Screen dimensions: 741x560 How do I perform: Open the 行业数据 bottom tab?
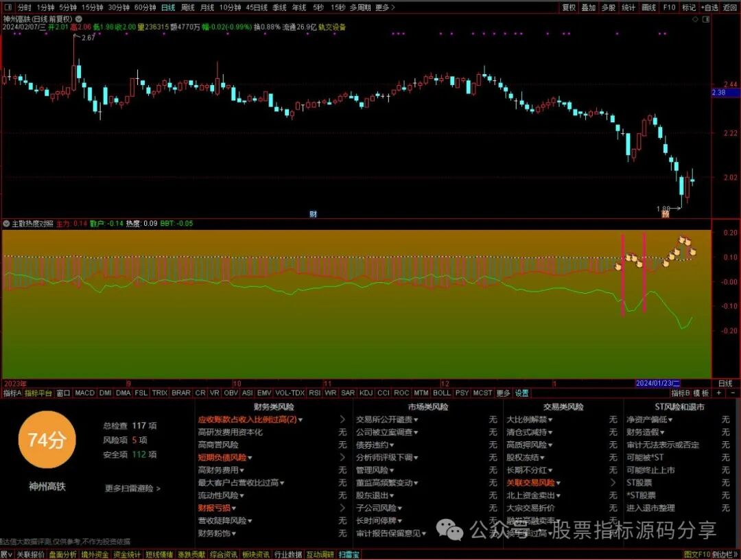[x=287, y=555]
